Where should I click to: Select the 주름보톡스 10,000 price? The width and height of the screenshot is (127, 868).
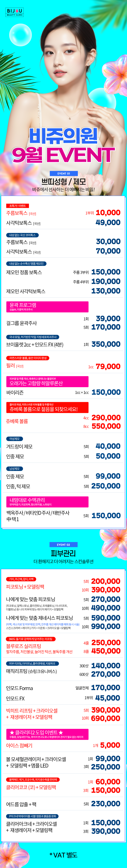pyautogui.click(x=108, y=213)
